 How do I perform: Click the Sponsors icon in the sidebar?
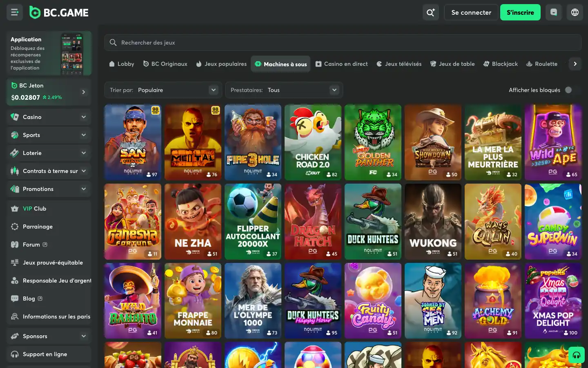15,336
